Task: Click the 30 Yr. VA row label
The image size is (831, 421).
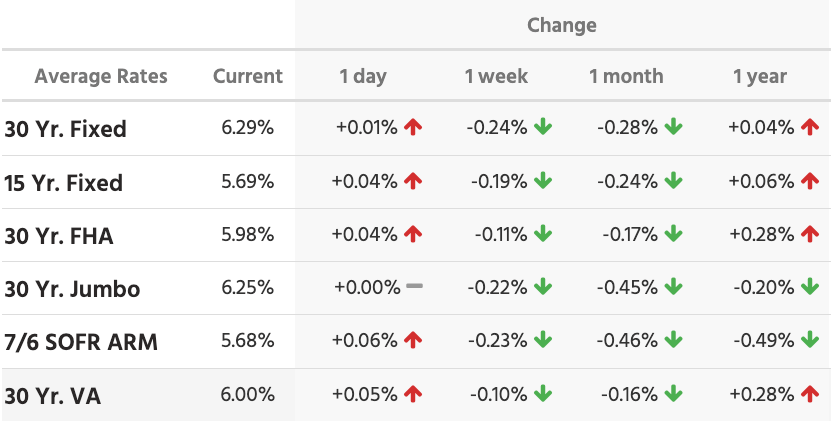Action: click(53, 396)
